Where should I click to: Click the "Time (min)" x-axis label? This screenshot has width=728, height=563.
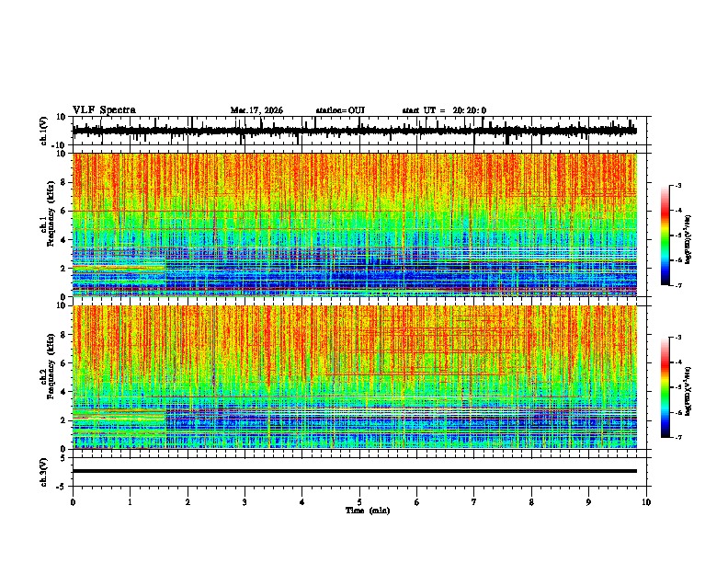[x=368, y=511]
